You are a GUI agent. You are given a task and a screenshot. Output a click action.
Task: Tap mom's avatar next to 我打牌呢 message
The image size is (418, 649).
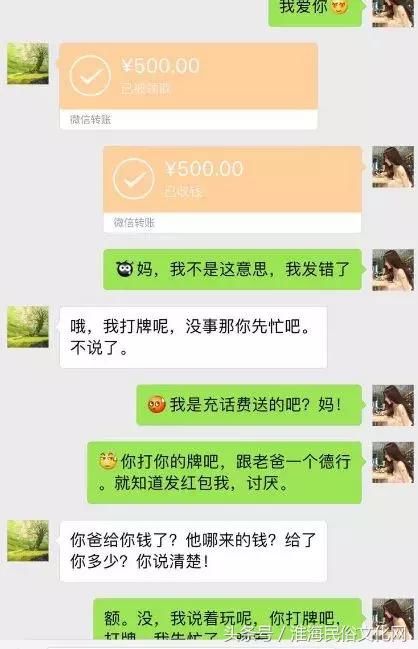pos(28,327)
